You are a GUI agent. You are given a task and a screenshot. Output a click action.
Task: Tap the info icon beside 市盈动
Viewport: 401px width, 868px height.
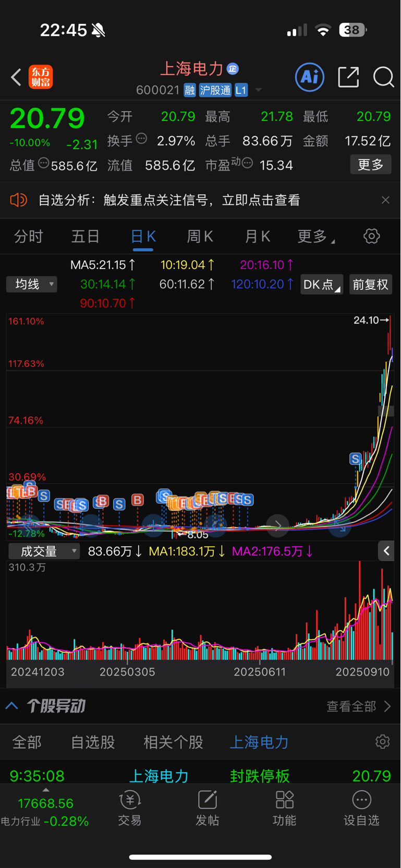248,163
